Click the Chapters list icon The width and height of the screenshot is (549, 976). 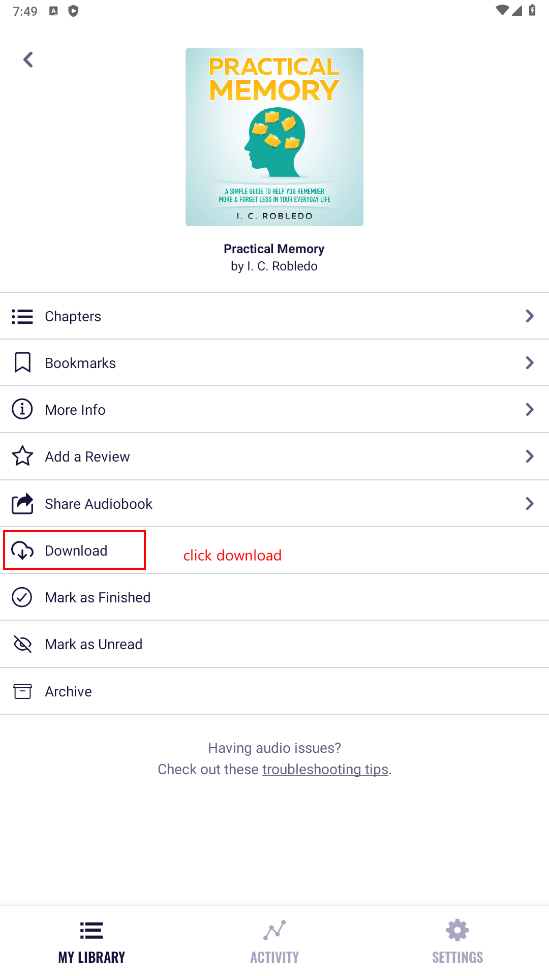pos(22,316)
